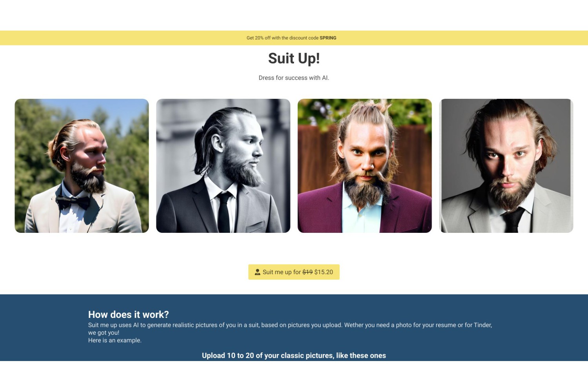Click the Suit Up! page title
This screenshot has height=392, width=588.
coord(294,58)
